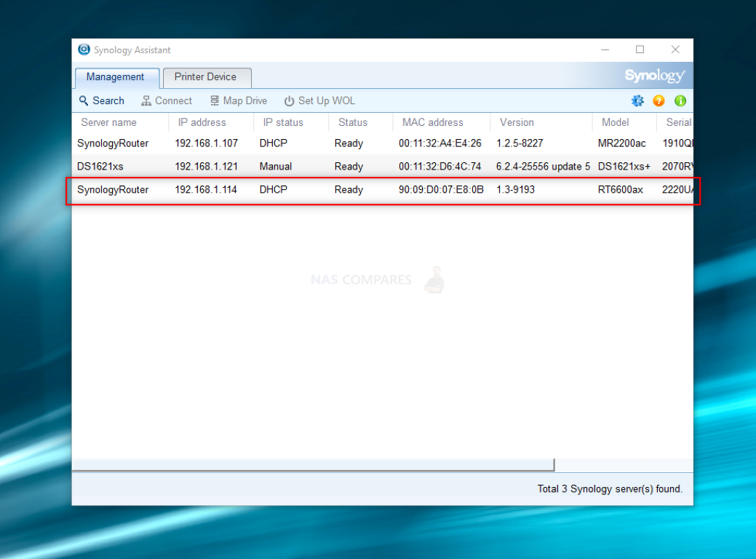Click the RT6600ax model cell
This screenshot has height=559, width=756.
621,189
